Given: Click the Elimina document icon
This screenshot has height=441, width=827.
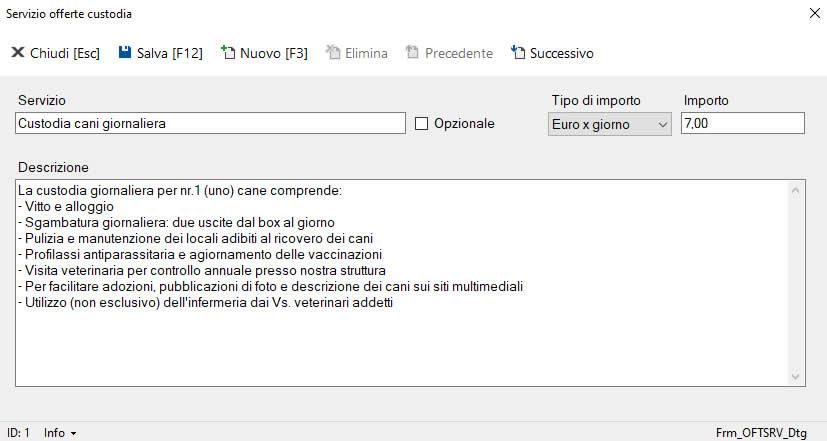Looking at the screenshot, I should (x=332, y=53).
